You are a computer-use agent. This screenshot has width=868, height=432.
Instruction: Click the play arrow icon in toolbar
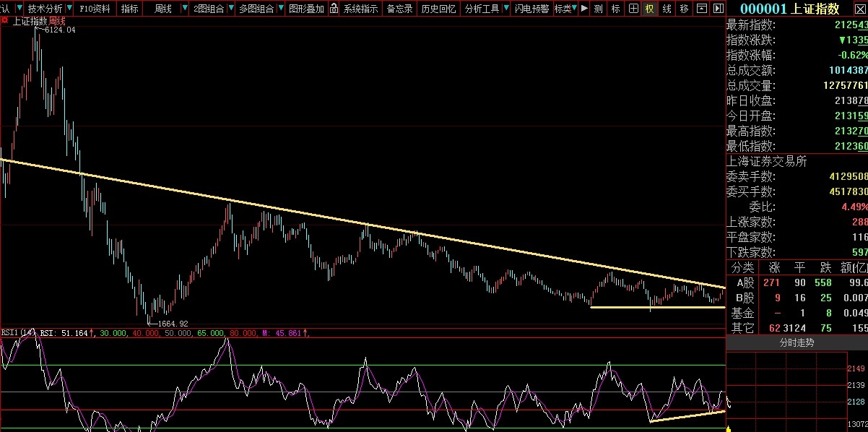coord(583,9)
